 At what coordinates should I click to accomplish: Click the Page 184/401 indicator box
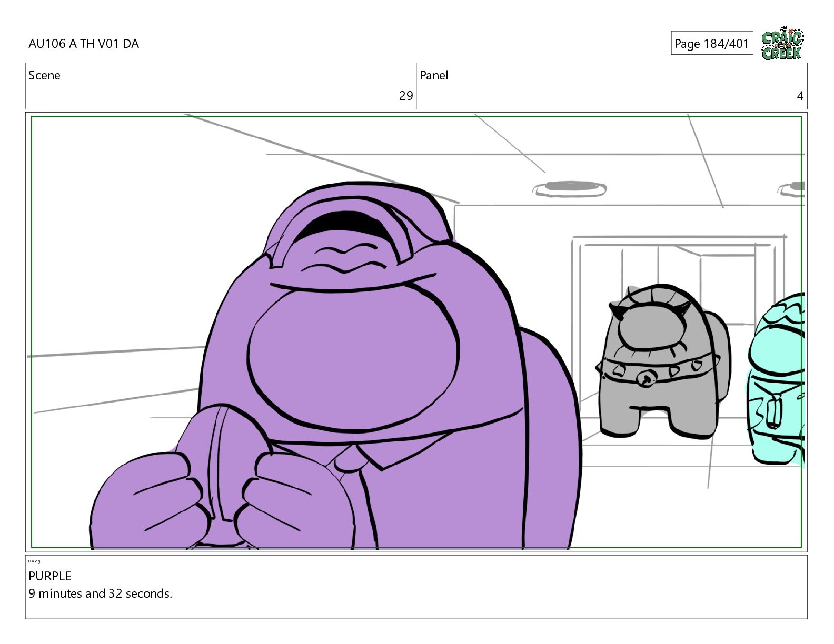712,43
